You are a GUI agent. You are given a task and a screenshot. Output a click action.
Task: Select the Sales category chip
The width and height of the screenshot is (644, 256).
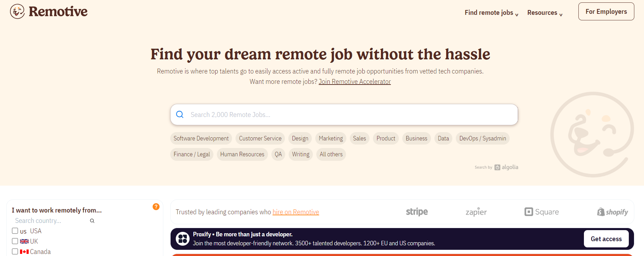(359, 138)
